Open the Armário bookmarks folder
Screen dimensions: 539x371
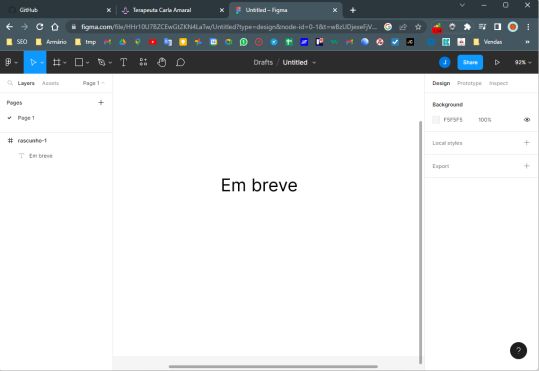pyautogui.click(x=51, y=42)
